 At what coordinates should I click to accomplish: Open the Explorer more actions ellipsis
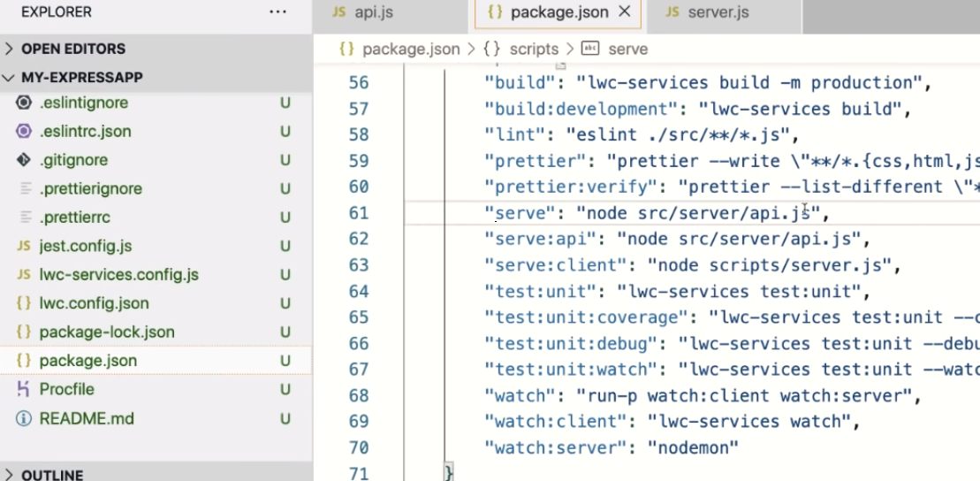point(277,12)
